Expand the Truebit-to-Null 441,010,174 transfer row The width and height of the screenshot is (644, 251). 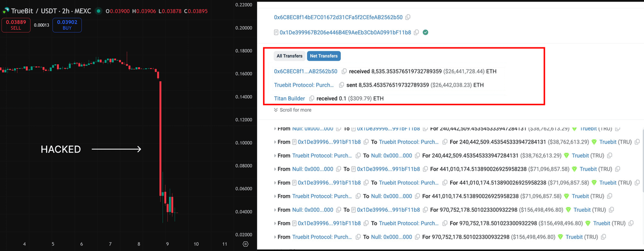click(x=275, y=196)
